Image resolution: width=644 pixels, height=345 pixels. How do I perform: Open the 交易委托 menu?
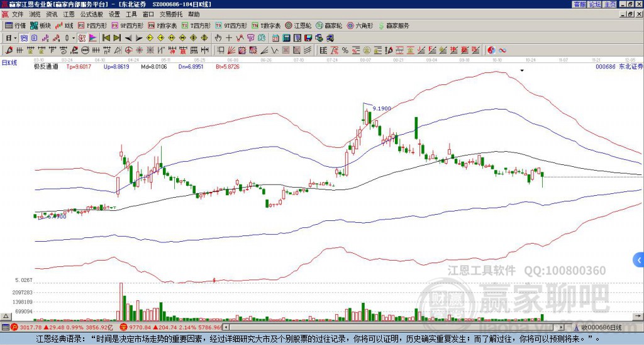[171, 14]
